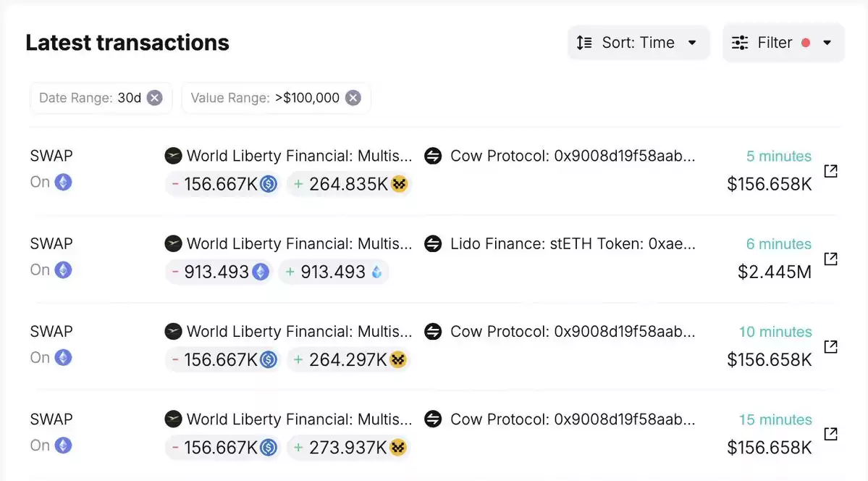868x481 pixels.
Task: Remove the Value Range >$100,000 filter
Action: tap(353, 98)
